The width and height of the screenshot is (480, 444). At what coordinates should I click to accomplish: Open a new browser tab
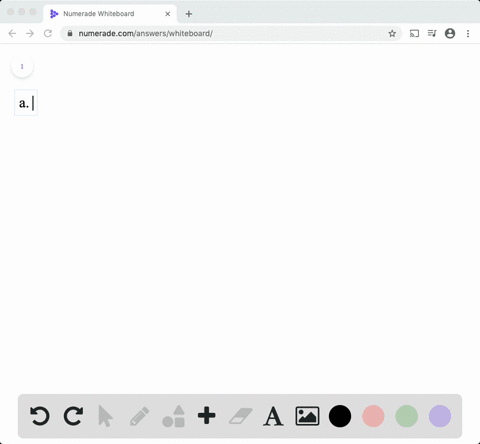(x=189, y=14)
